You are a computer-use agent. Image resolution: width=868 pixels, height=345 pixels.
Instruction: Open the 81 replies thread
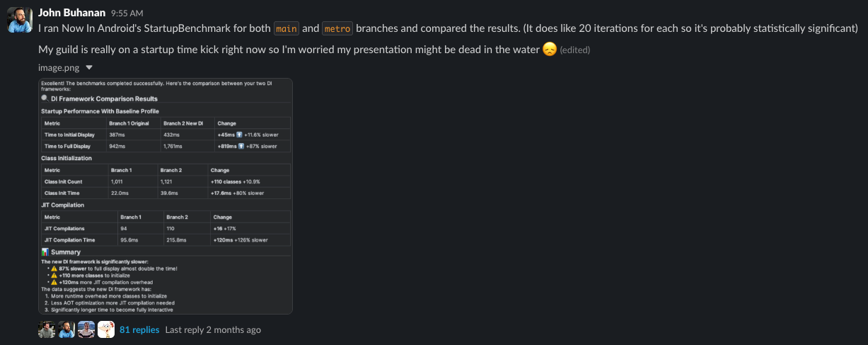[x=139, y=330]
